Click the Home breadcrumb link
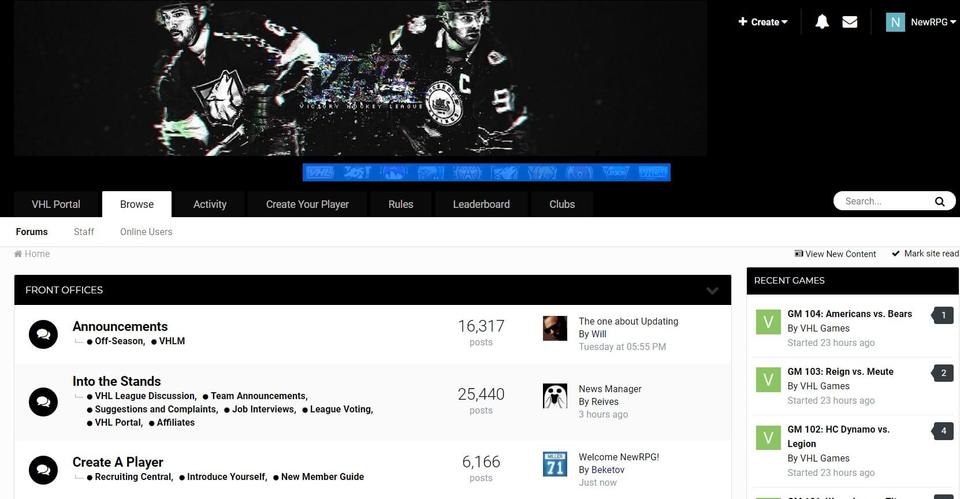 [x=32, y=253]
